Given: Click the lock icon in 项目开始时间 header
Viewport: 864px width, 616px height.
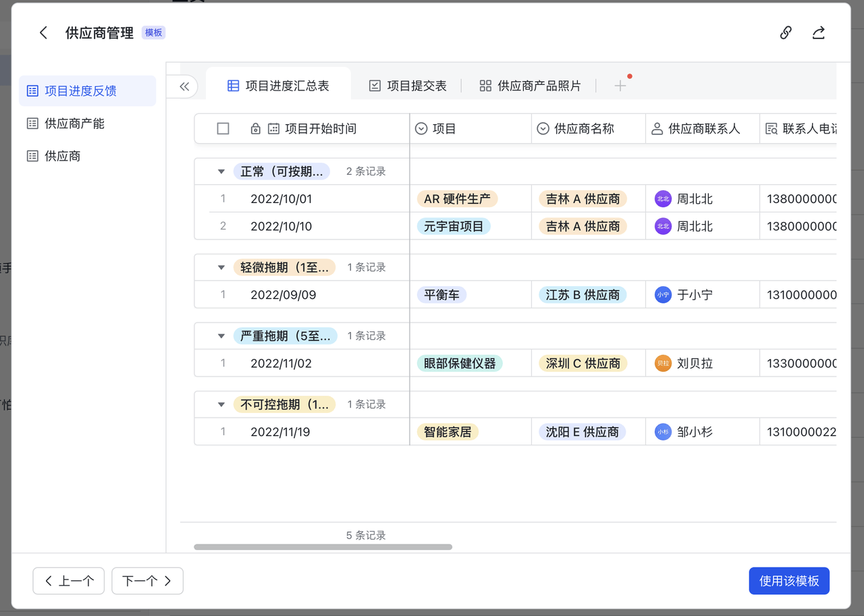Looking at the screenshot, I should click(x=255, y=129).
